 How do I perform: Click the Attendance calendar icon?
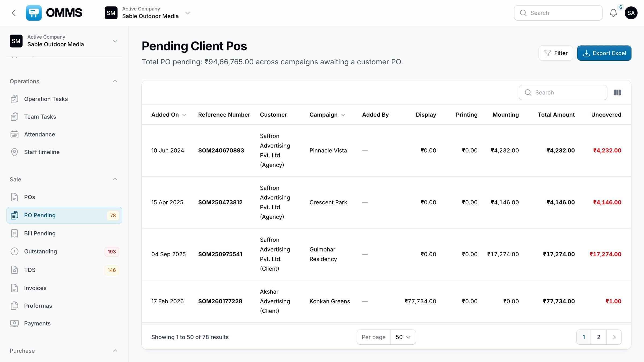tap(14, 134)
